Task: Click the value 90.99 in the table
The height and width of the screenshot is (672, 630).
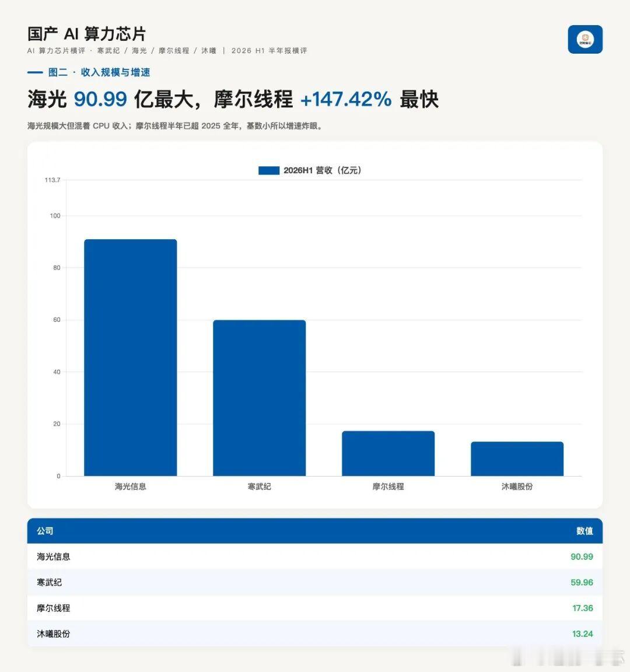Action: click(x=582, y=556)
